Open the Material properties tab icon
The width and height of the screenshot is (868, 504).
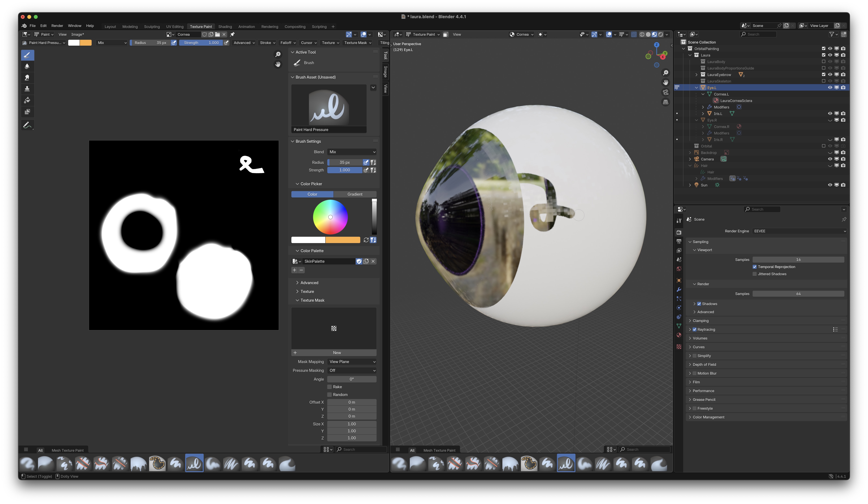[679, 335]
